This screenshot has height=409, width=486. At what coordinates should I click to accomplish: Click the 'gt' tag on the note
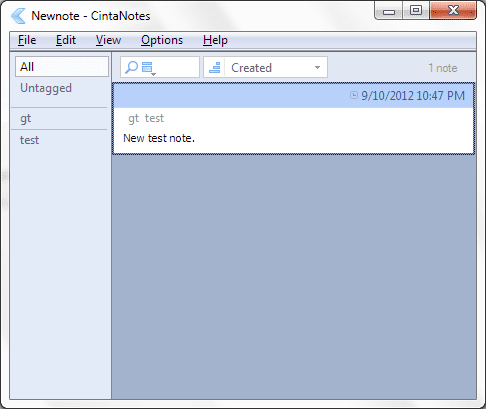(x=134, y=118)
